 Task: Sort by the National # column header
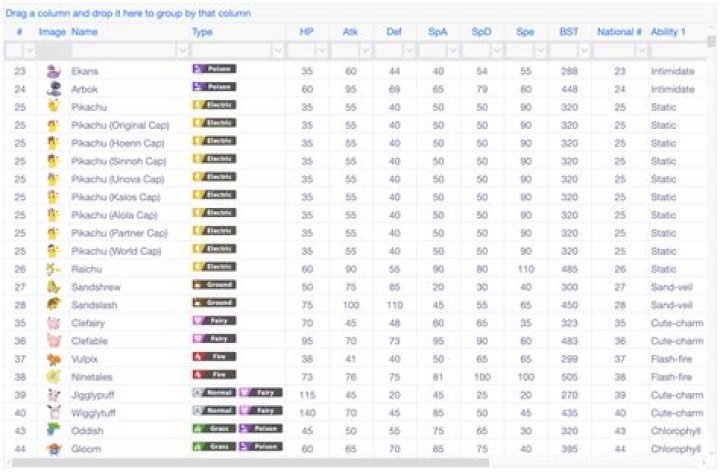click(619, 32)
